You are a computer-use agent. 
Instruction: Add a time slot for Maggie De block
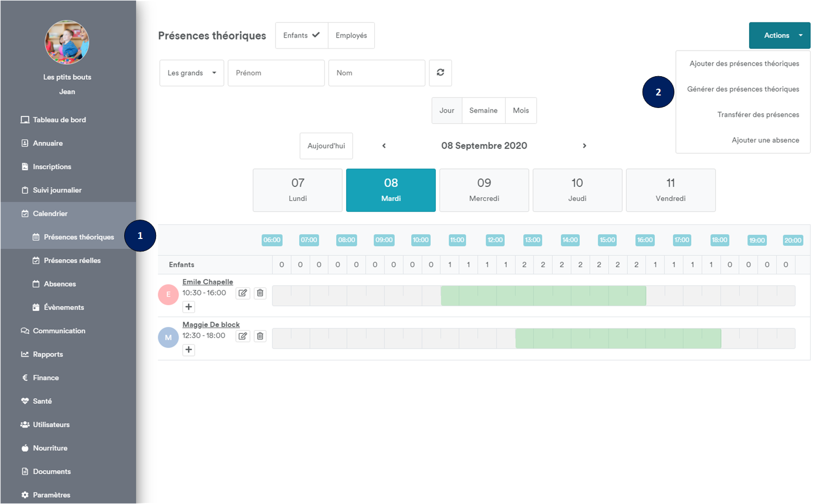[189, 350]
